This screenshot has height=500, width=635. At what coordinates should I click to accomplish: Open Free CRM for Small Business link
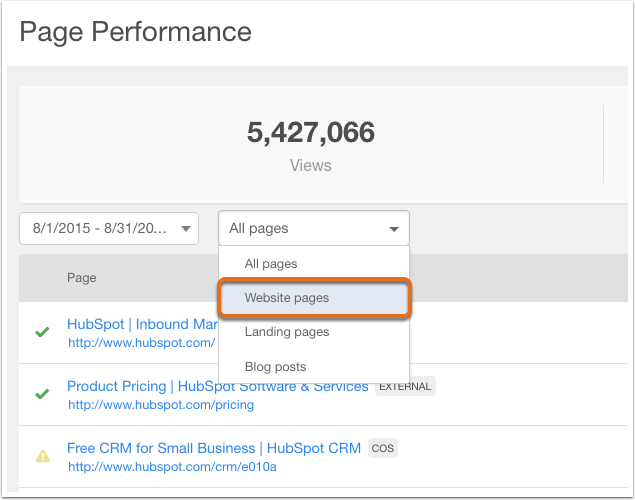tap(214, 448)
